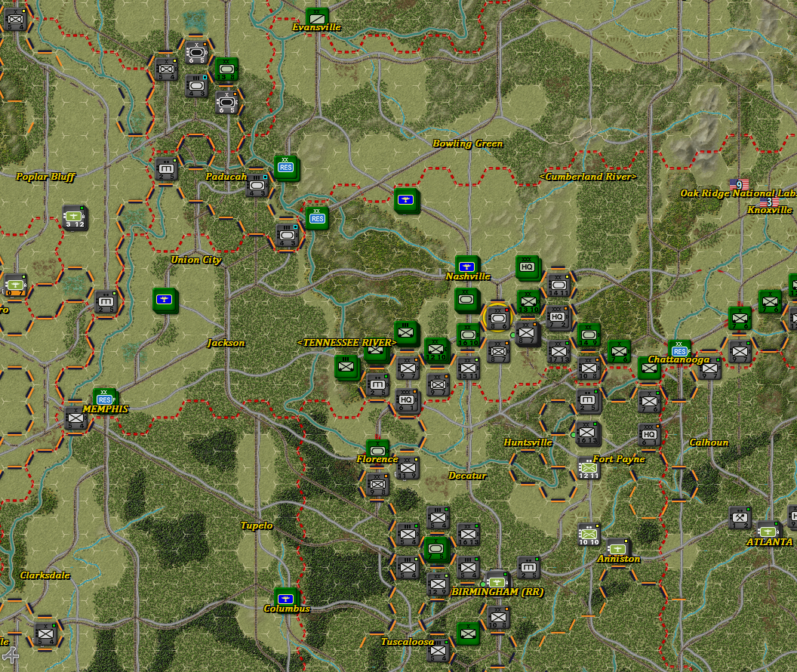
Task: Select the gray 10-10 mechanized unit
Action: 589,535
